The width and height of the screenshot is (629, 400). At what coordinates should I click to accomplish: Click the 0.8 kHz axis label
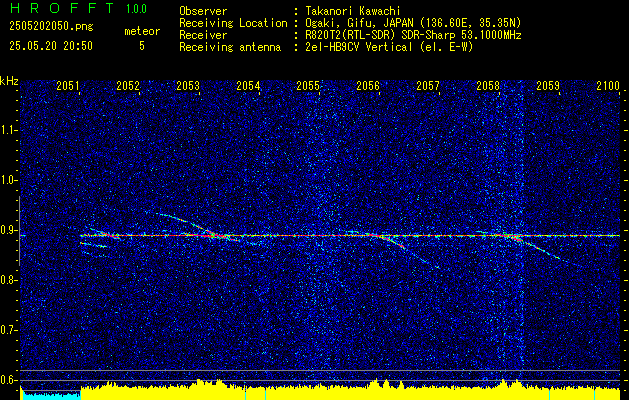(8, 280)
